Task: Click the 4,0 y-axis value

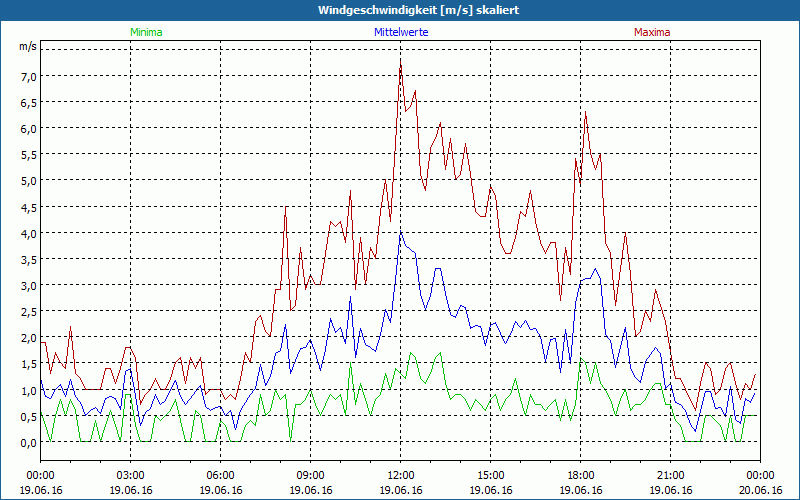Action: [x=29, y=234]
